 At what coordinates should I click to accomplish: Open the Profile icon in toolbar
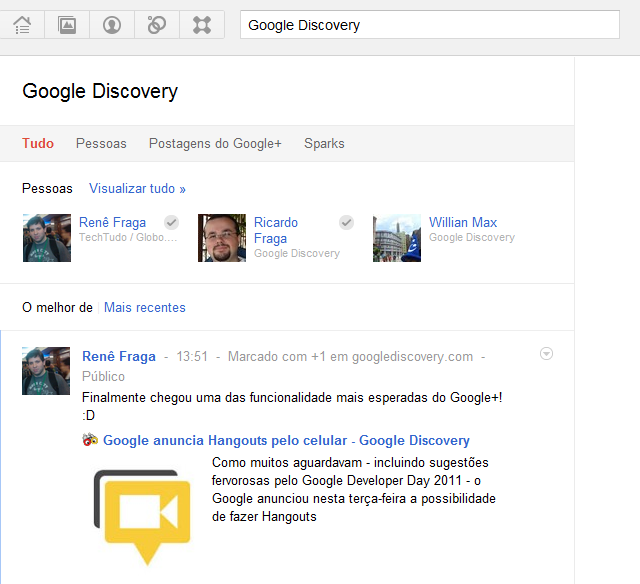(x=112, y=25)
